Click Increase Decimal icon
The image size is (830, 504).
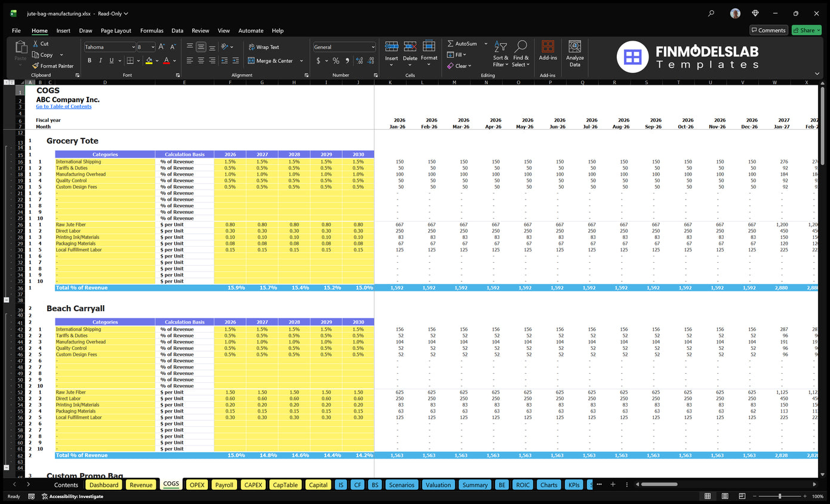tap(358, 60)
